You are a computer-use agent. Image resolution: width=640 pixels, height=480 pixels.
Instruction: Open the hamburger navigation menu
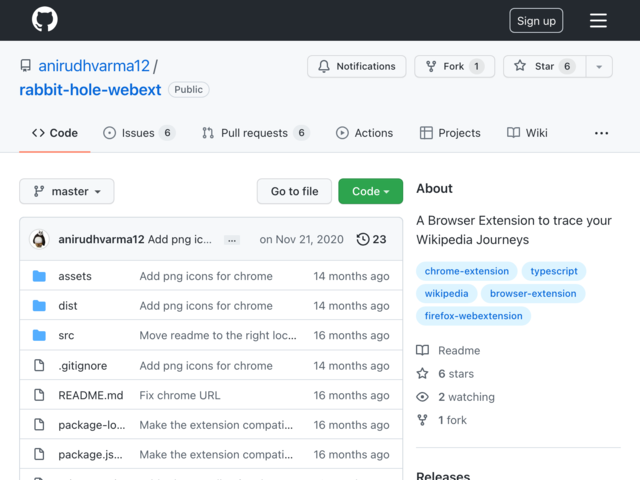tap(598, 20)
